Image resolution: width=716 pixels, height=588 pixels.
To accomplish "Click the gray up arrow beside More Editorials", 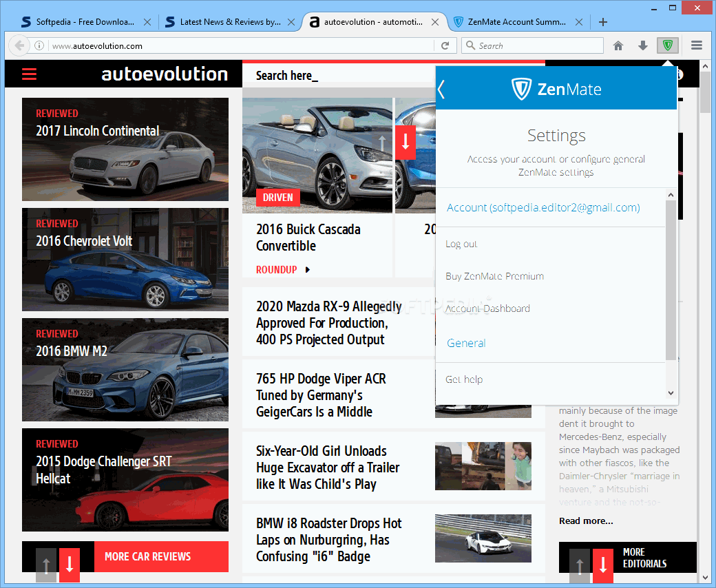I will pyautogui.click(x=580, y=566).
